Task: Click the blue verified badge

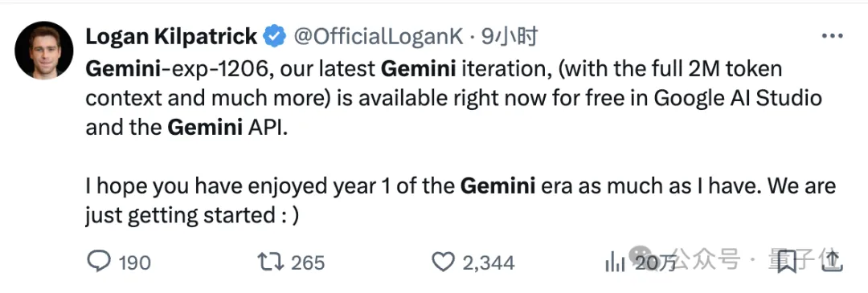Action: click(x=275, y=37)
